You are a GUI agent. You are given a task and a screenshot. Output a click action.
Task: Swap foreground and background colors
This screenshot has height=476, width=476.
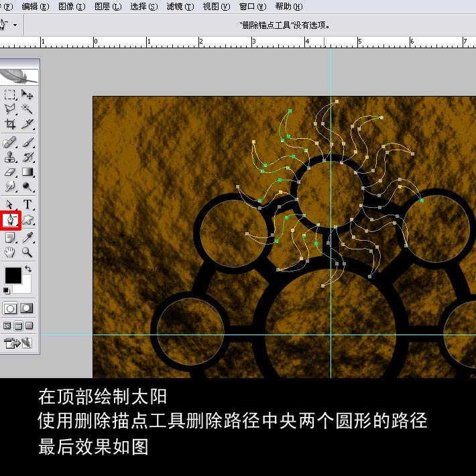click(28, 269)
